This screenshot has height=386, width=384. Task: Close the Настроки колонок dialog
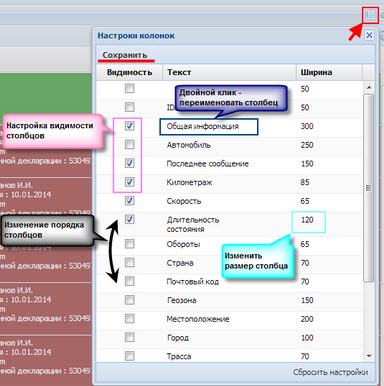click(369, 35)
